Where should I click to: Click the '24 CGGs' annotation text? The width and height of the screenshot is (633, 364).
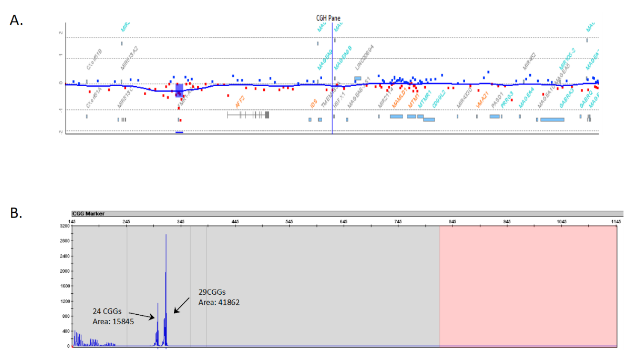[107, 311]
